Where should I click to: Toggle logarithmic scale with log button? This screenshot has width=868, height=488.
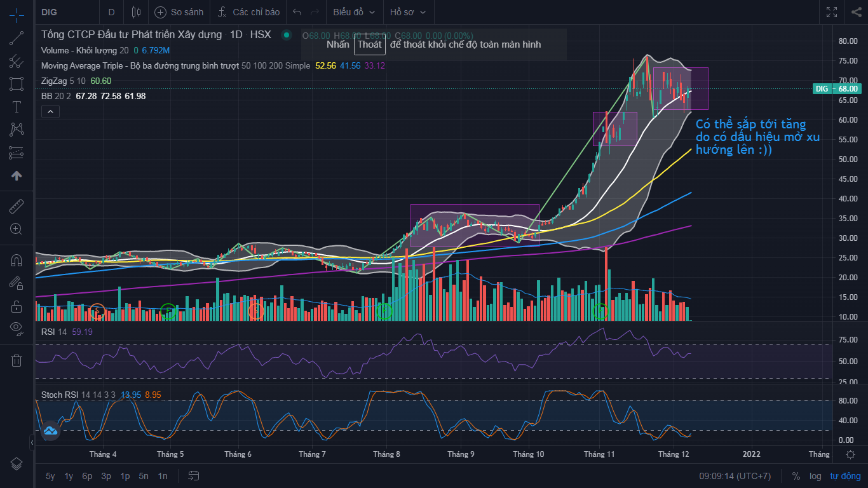tap(815, 476)
